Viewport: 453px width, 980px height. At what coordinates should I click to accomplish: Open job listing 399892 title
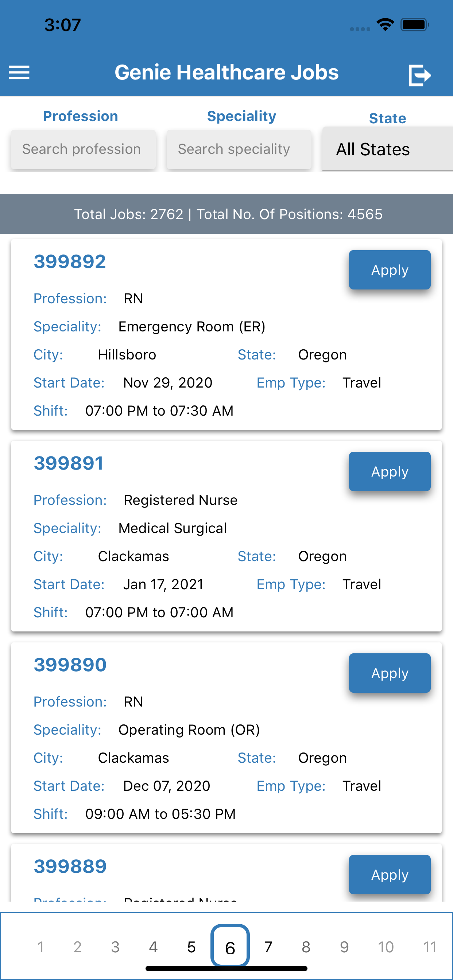(70, 261)
